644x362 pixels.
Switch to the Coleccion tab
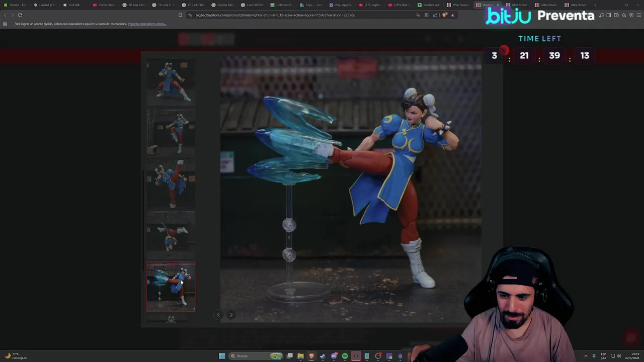(x=282, y=5)
